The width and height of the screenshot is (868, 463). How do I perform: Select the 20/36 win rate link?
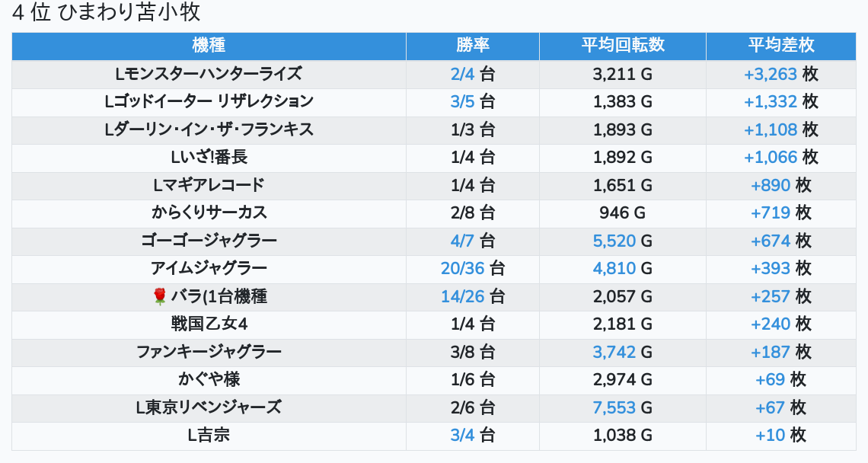[462, 268]
